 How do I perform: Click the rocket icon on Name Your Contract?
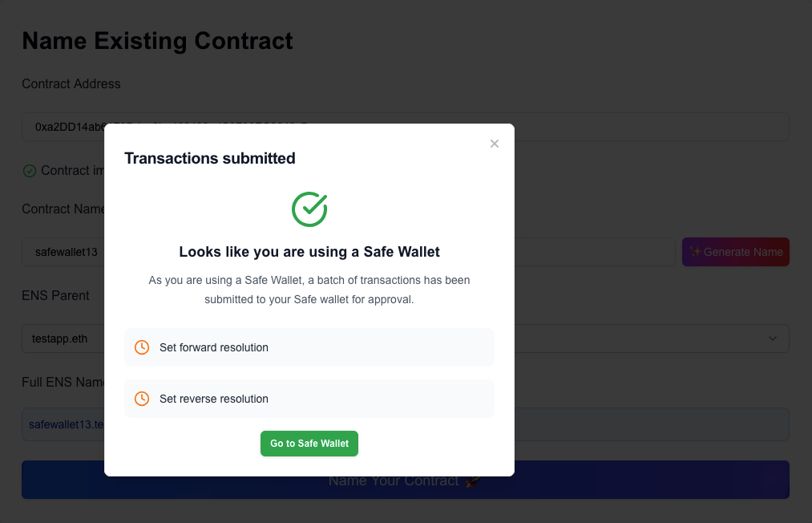click(471, 481)
